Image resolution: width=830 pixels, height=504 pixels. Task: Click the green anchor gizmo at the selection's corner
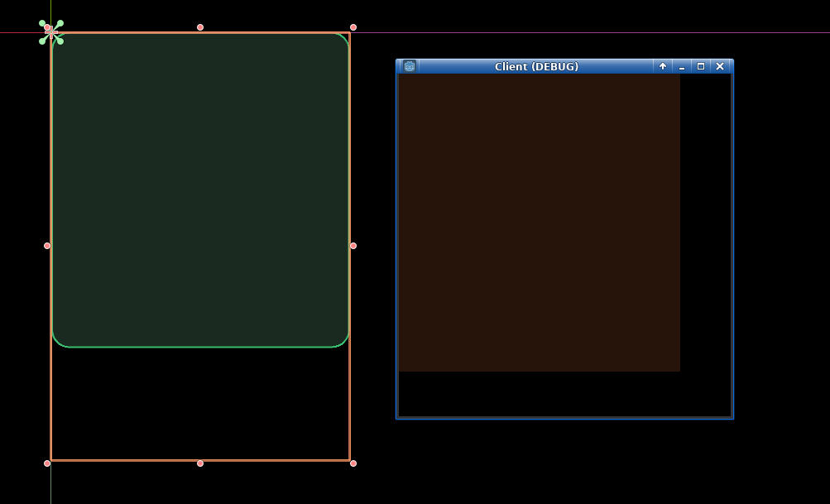51,32
